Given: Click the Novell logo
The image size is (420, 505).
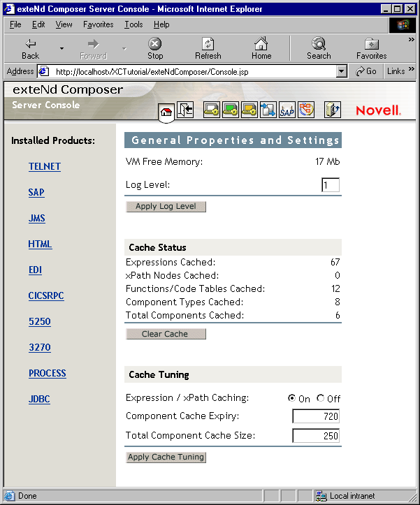Looking at the screenshot, I should (x=378, y=110).
